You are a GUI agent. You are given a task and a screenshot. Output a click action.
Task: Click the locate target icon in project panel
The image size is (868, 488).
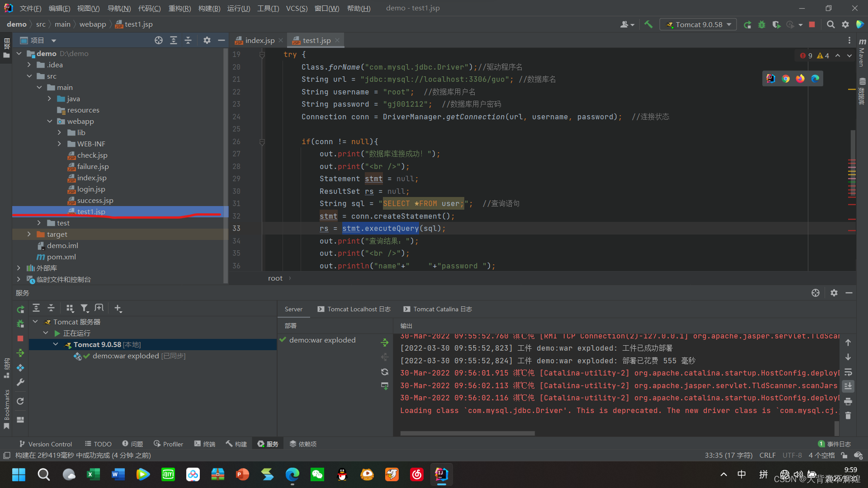159,40
